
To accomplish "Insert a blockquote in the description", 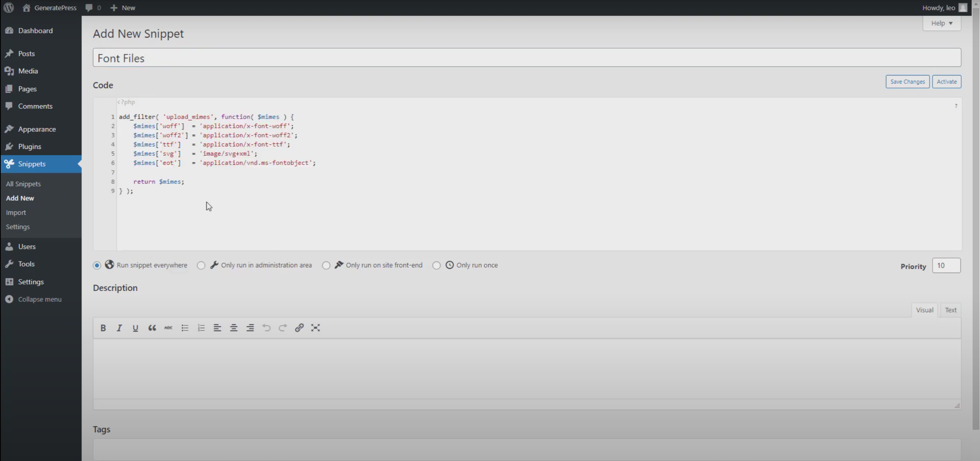I will [152, 328].
